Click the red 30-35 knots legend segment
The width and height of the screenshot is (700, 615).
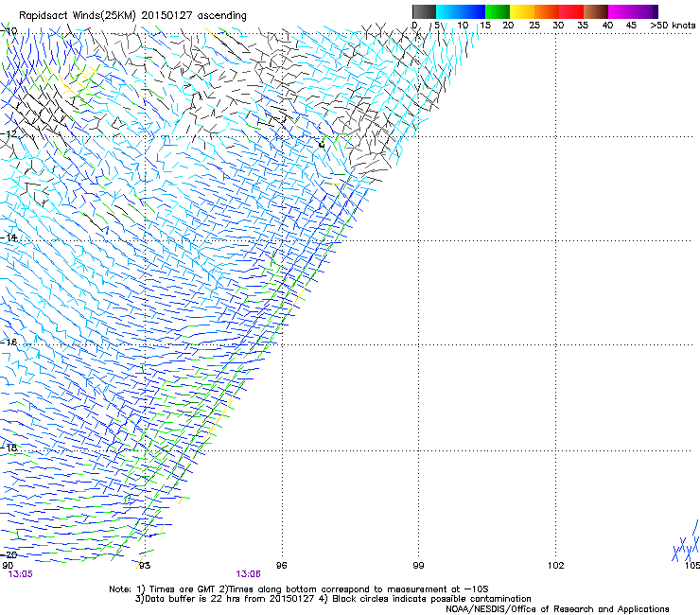tap(571, 11)
